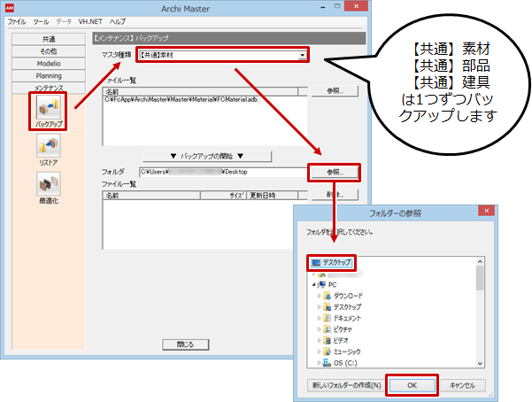Click the フォルダ path input field
This screenshot has height=402, width=532.
pyautogui.click(x=220, y=171)
